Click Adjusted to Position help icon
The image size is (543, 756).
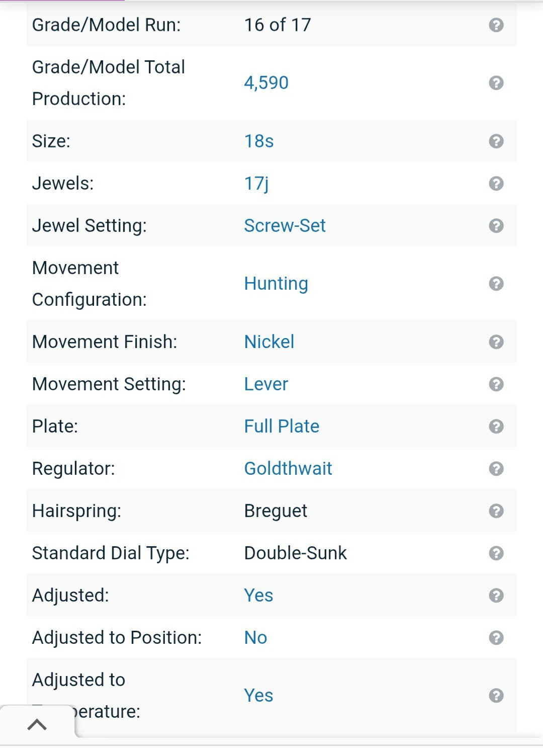496,638
